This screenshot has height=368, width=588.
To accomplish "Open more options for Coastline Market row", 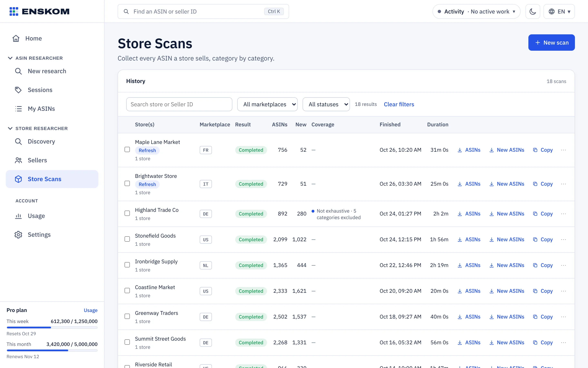I will tap(563, 291).
